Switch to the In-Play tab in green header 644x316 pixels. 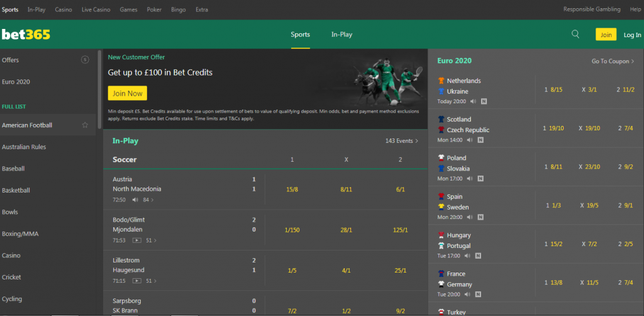pos(341,35)
